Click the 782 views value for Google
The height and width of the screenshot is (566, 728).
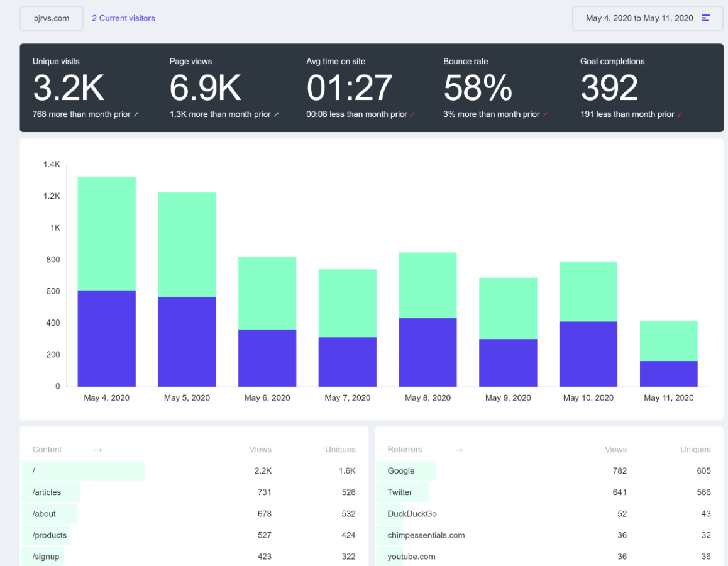[620, 471]
